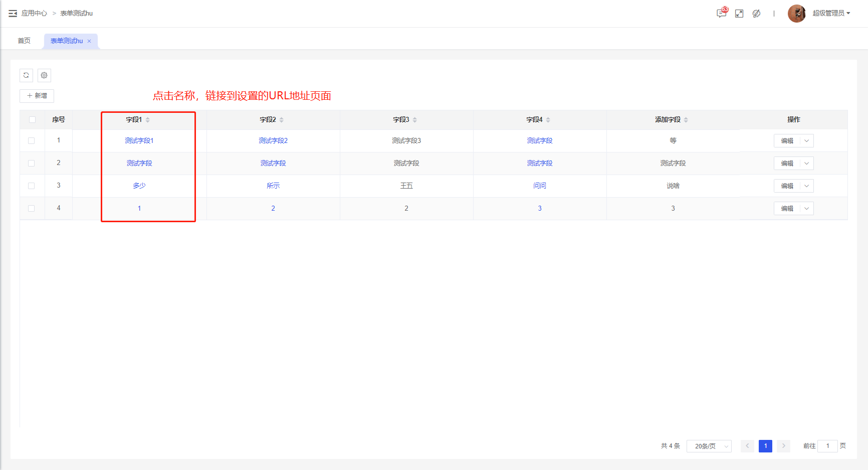Click the theme skin icon in header
The image size is (868, 470).
tap(757, 14)
